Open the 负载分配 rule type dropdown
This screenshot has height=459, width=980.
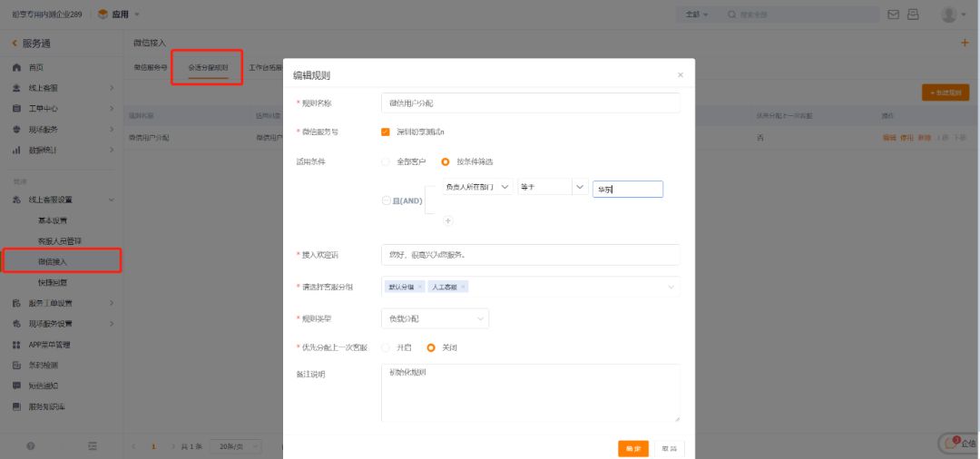(435, 318)
